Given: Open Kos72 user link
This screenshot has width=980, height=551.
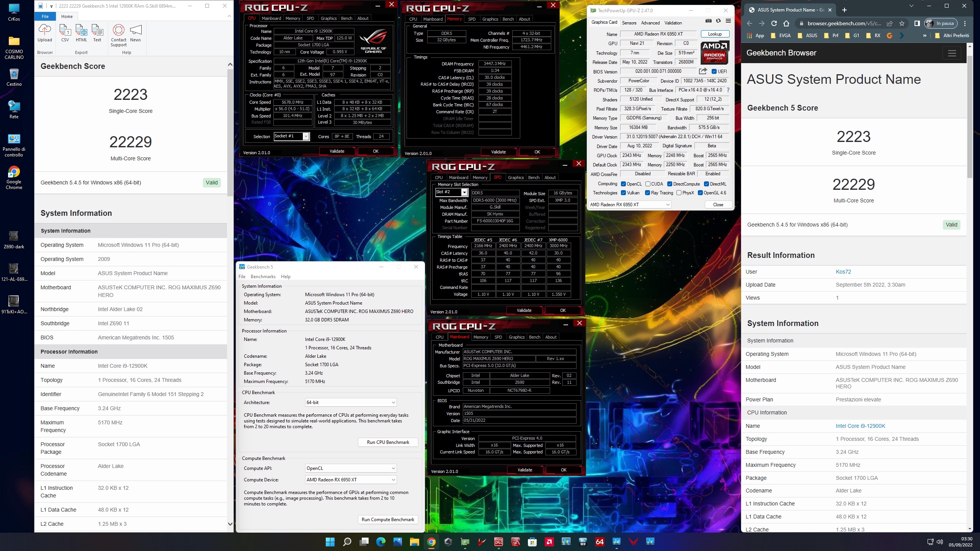Looking at the screenshot, I should pyautogui.click(x=843, y=272).
